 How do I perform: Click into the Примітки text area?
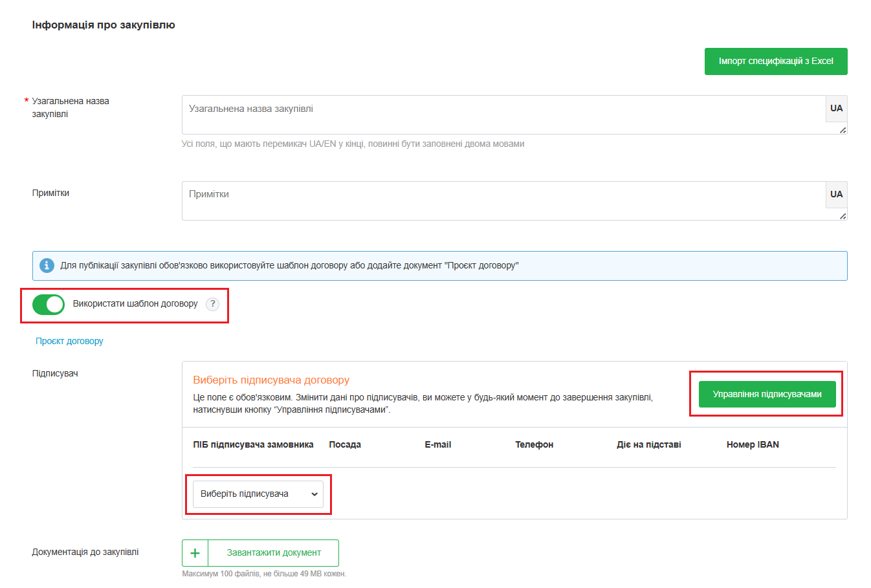[503, 201]
